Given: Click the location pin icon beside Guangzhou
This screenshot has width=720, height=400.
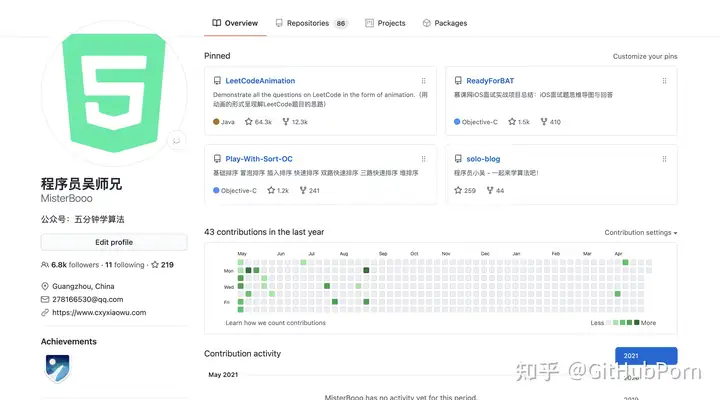Looking at the screenshot, I should coord(45,286).
